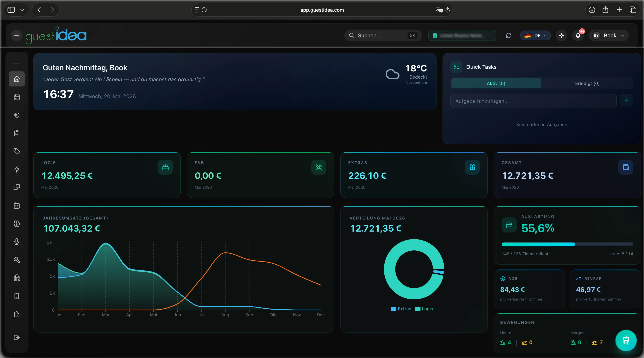Click the logout icon in sidebar
The width and height of the screenshot is (644, 358).
pyautogui.click(x=17, y=337)
